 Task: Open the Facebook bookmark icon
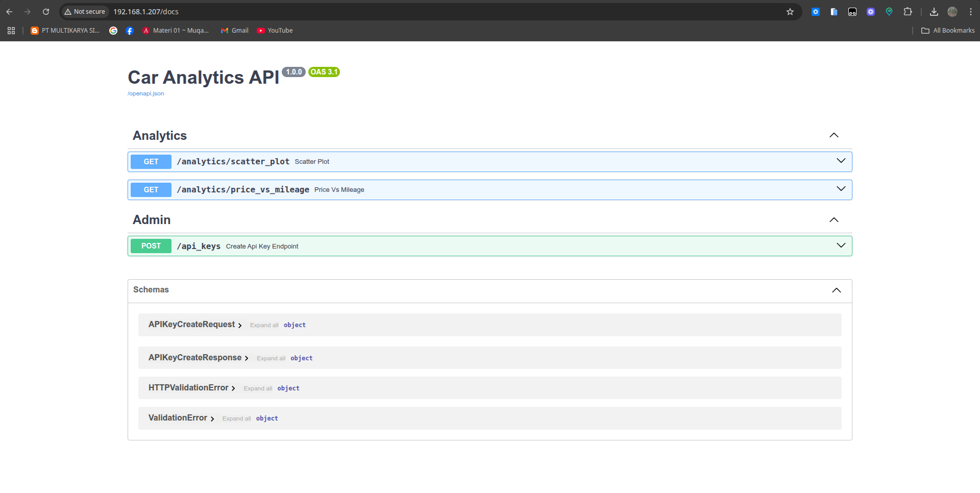tap(130, 31)
